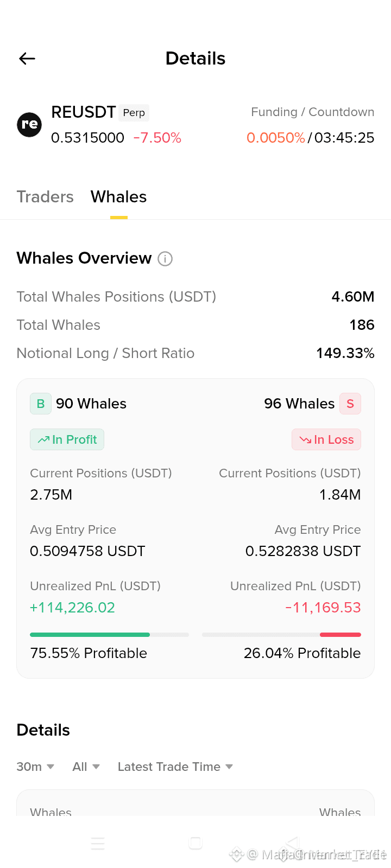Image resolution: width=391 pixels, height=868 pixels.
Task: Tap the In Profit trend icon
Action: (43, 439)
